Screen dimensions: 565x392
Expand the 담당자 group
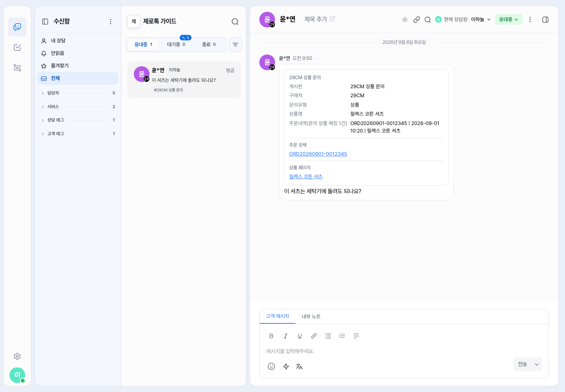(x=78, y=93)
